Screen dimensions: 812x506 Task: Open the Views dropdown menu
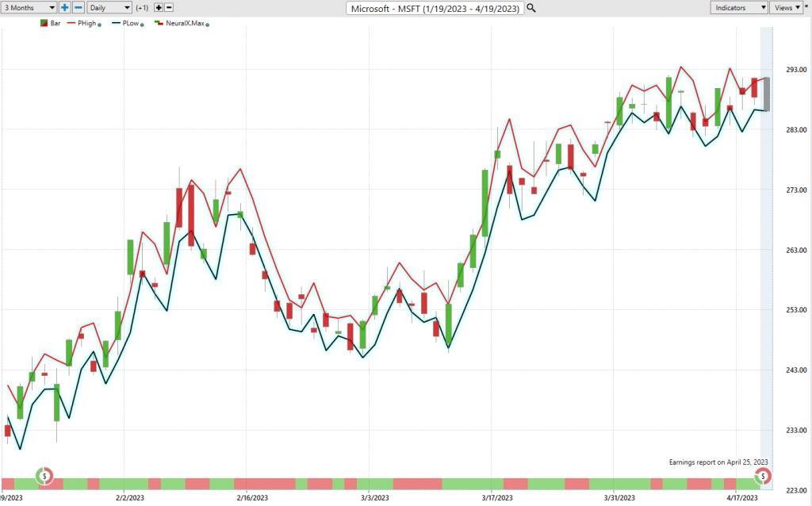click(787, 8)
